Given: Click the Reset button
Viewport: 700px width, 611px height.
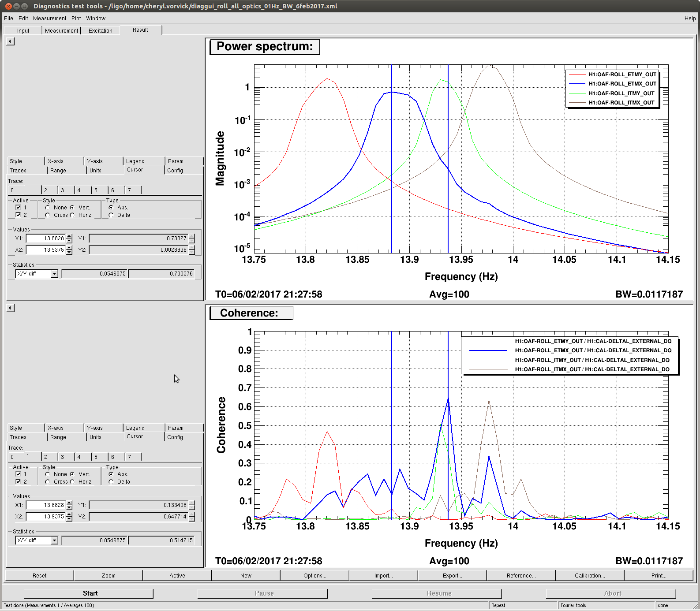Looking at the screenshot, I should click(39, 575).
